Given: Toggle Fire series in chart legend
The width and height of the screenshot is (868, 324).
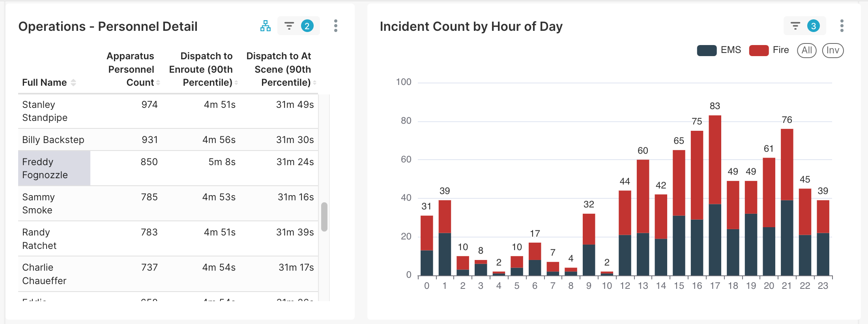Looking at the screenshot, I should tap(769, 50).
